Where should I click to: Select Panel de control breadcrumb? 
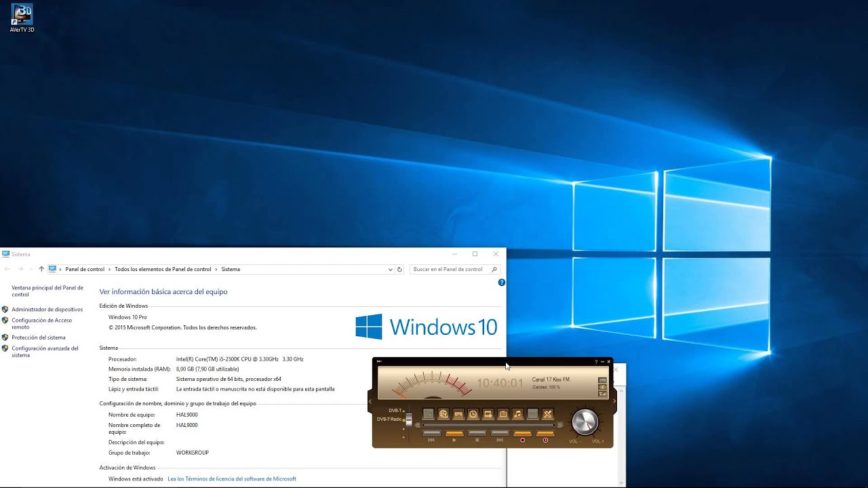(85, 269)
